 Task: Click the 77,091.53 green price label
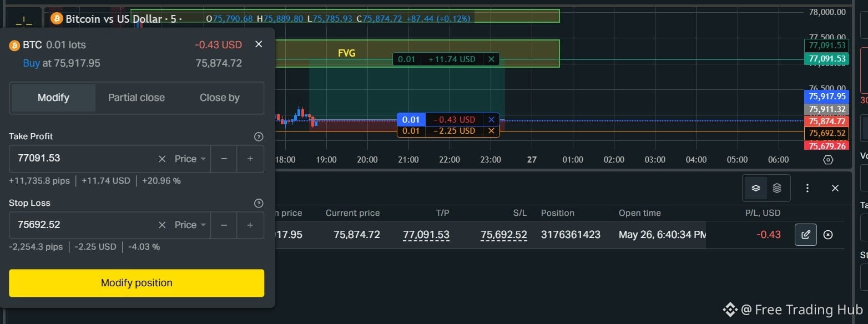[827, 59]
